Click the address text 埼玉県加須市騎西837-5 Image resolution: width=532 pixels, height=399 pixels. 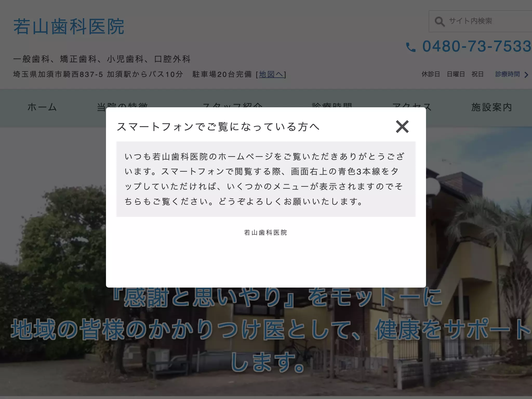[58, 74]
